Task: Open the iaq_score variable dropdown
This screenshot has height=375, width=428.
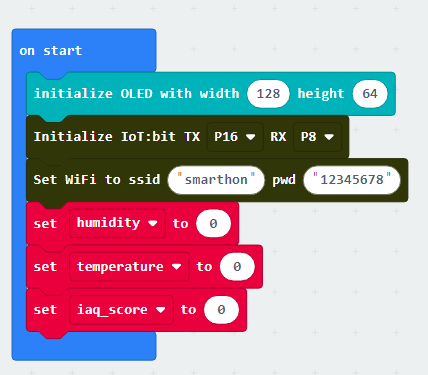Action: coord(121,310)
